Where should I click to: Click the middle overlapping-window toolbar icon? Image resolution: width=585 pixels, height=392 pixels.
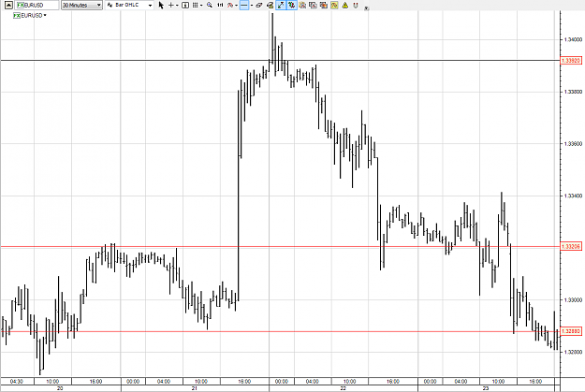(x=313, y=6)
